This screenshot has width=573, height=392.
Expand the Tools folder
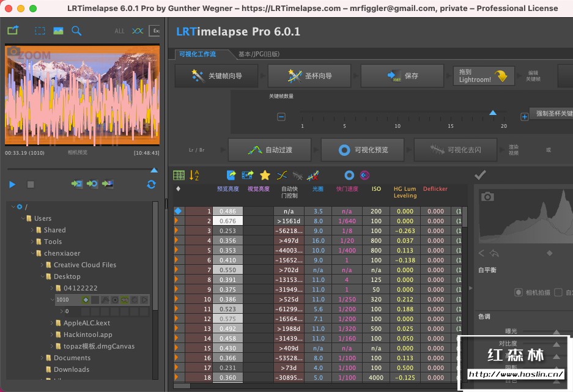click(32, 242)
